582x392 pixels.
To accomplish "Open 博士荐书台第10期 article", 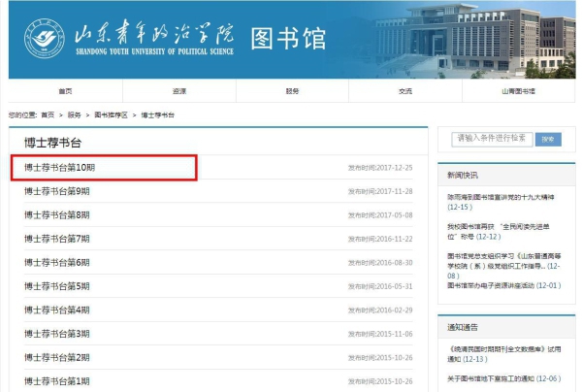I will tap(60, 168).
